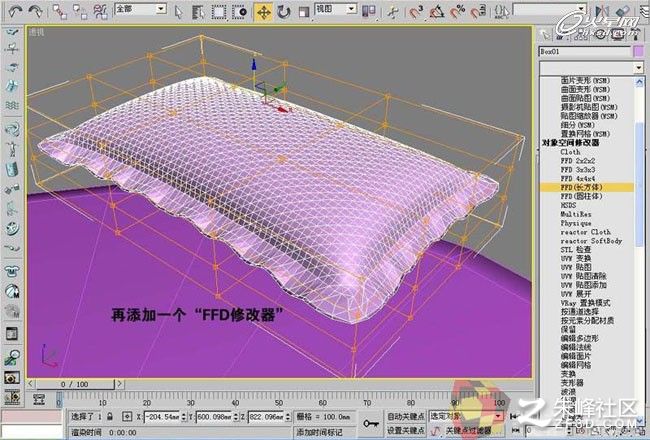Click the modifier list scrollbar up arrow
Screen dimensions: 650x440
(639, 82)
